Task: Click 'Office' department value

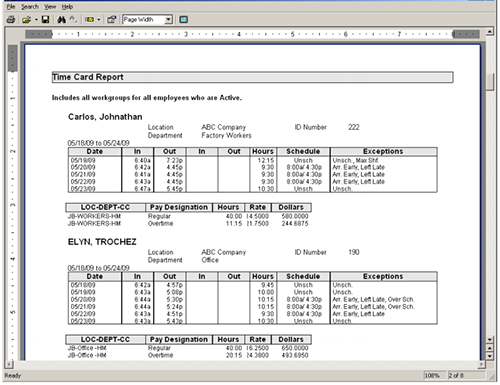Action: point(210,260)
